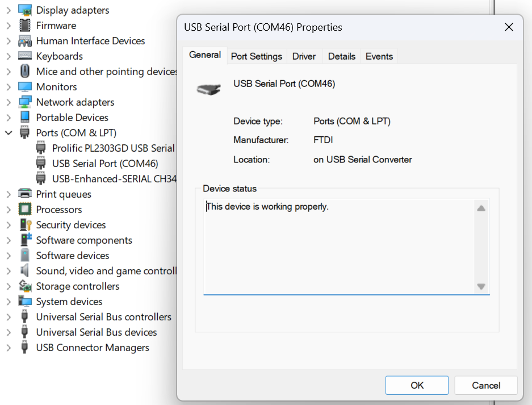The height and width of the screenshot is (405, 532).
Task: Open the Driver tab
Action: (x=304, y=56)
